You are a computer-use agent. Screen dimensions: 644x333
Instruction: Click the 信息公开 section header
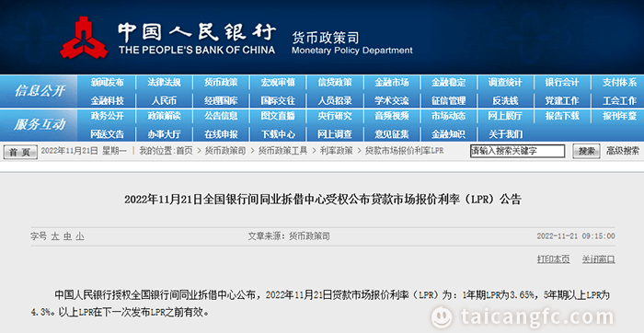click(40, 91)
